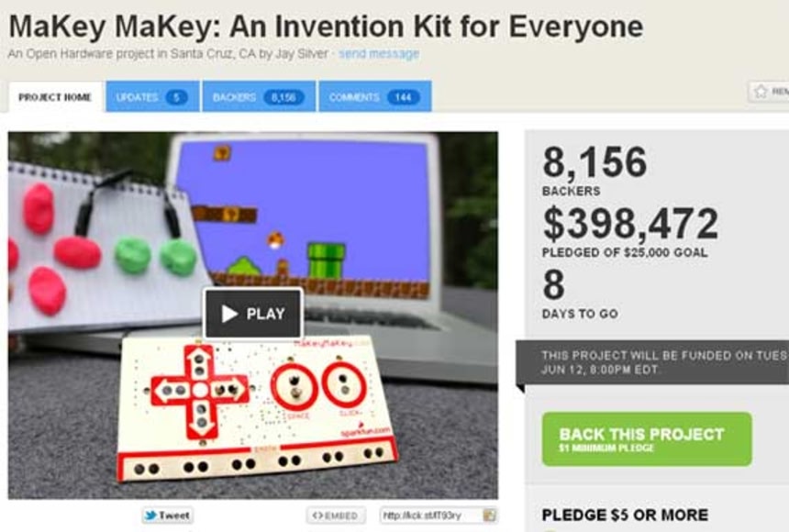
Task: Click the funding deadline banner
Action: pyautogui.click(x=652, y=362)
